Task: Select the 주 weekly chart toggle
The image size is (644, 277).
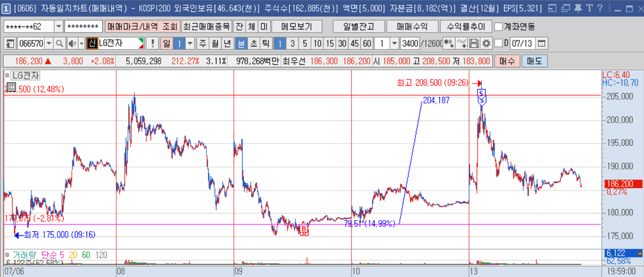Action: click(202, 43)
